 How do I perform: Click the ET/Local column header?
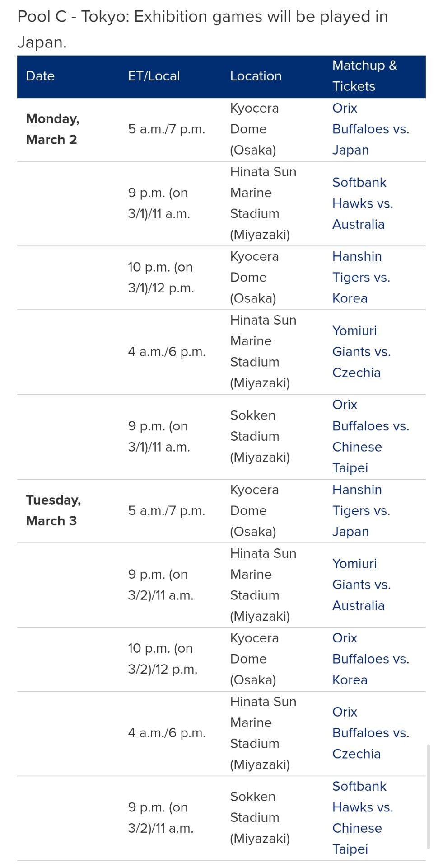(154, 76)
